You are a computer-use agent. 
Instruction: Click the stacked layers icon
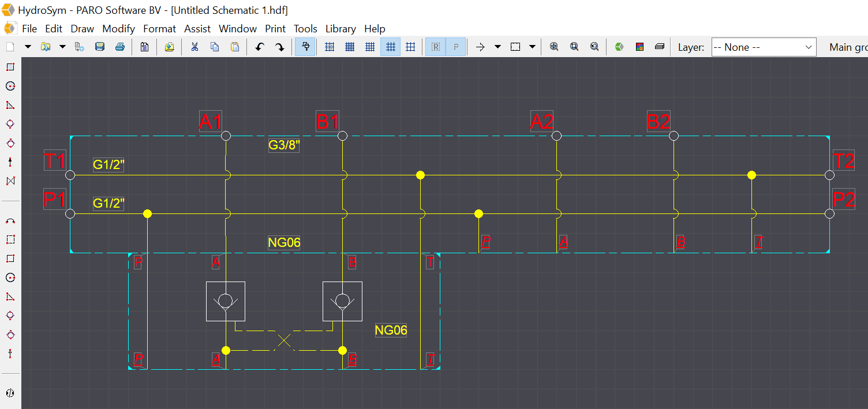660,47
